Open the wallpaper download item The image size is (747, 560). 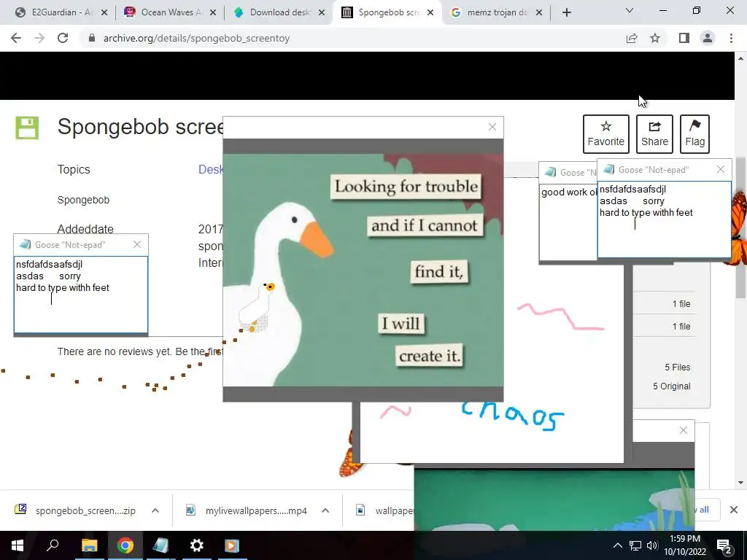click(x=385, y=510)
